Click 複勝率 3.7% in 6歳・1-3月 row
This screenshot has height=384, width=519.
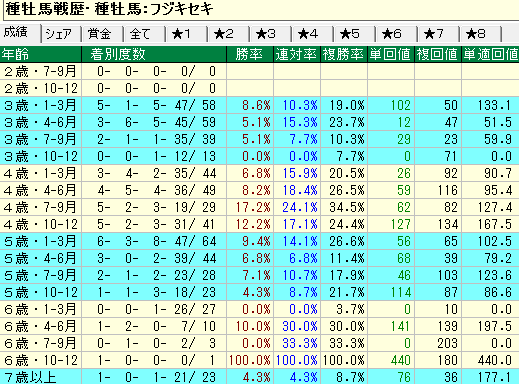coord(350,309)
